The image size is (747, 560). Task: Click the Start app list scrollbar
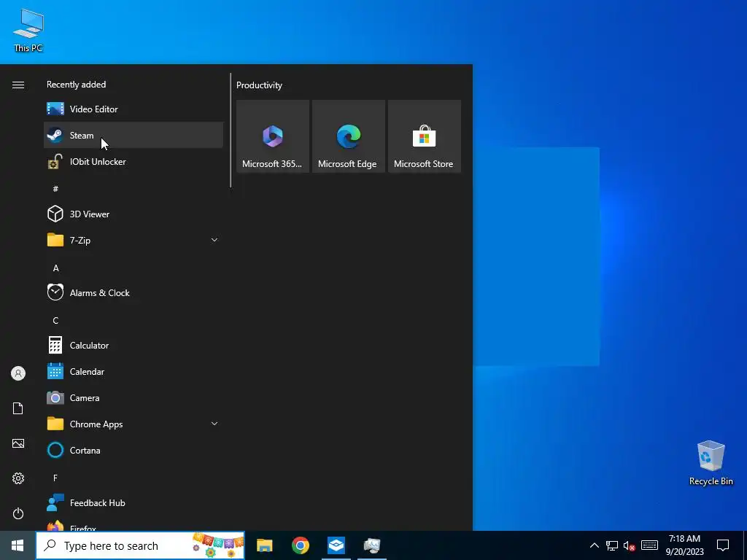point(231,130)
